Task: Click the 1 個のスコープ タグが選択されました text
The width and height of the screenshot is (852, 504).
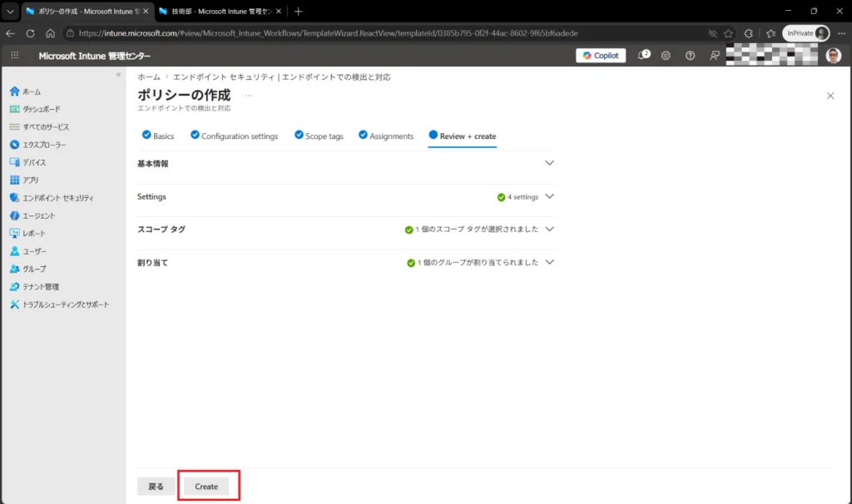Action: 477,230
